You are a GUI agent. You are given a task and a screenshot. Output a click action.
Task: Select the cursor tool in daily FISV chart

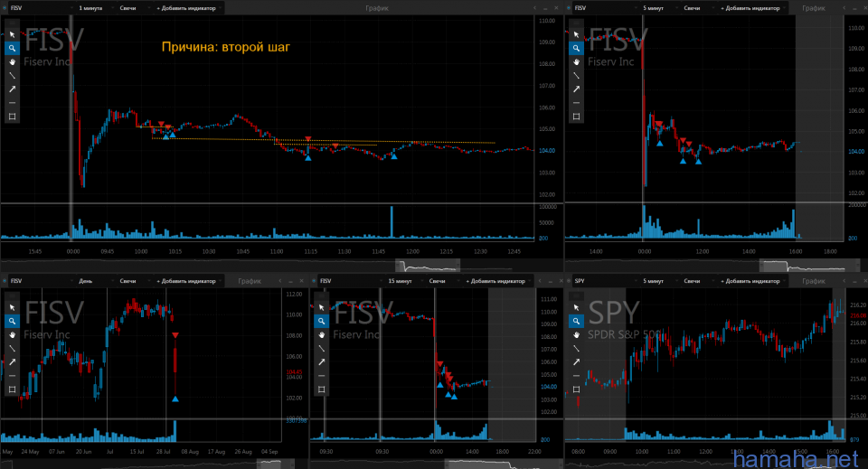point(12,307)
